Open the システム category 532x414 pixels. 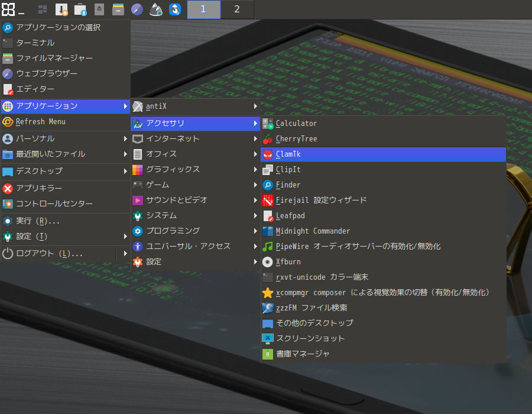tap(196, 215)
